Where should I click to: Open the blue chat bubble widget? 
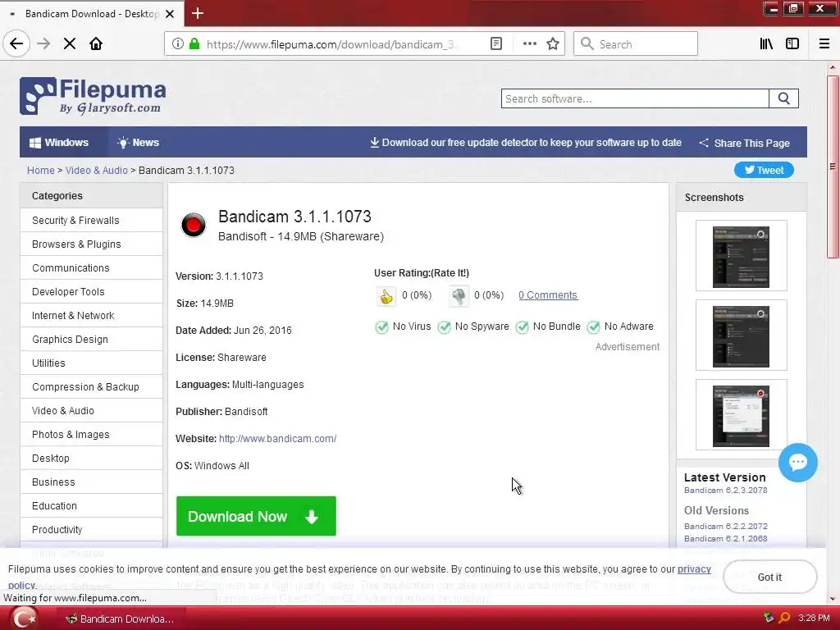(797, 463)
